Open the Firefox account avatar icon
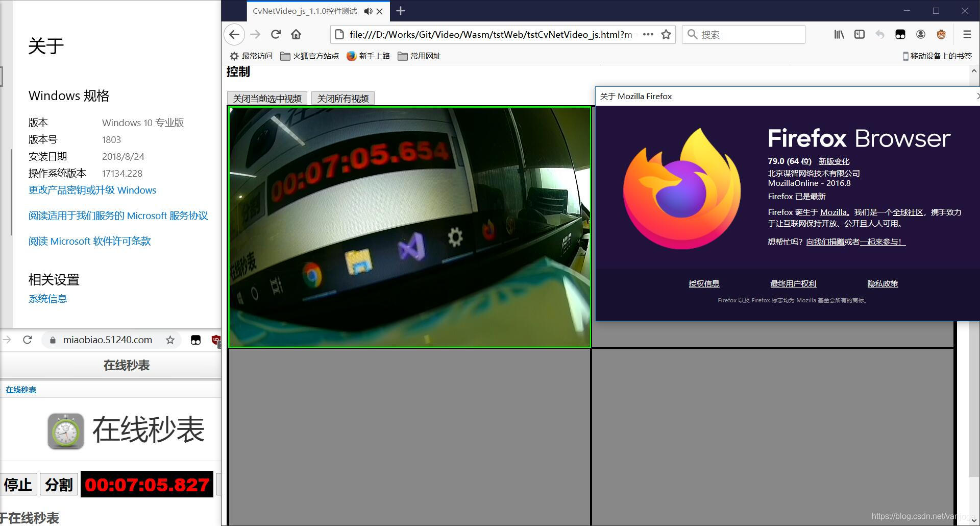 921,34
